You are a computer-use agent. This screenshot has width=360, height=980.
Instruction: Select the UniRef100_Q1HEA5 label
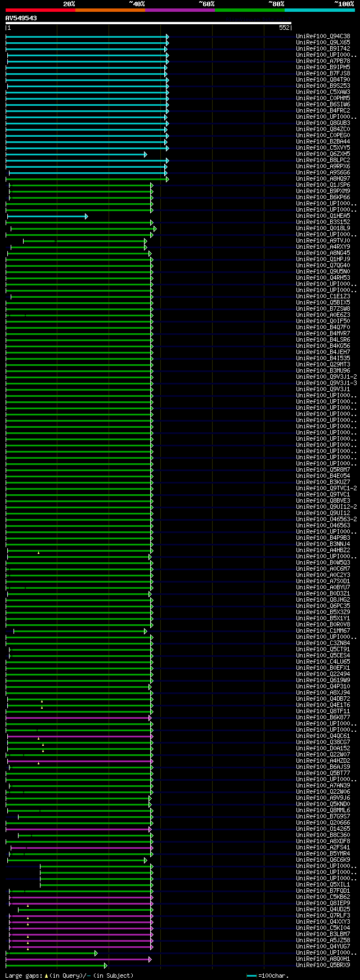coord(323,216)
